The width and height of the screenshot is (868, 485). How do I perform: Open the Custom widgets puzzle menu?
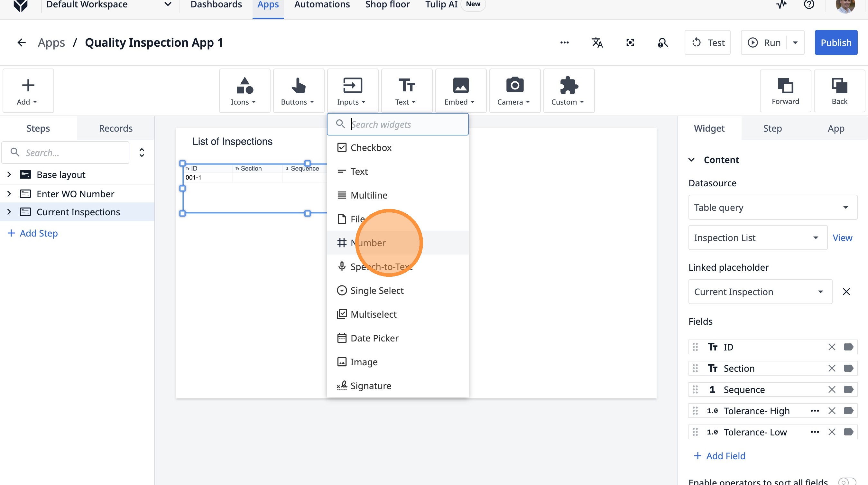568,91
